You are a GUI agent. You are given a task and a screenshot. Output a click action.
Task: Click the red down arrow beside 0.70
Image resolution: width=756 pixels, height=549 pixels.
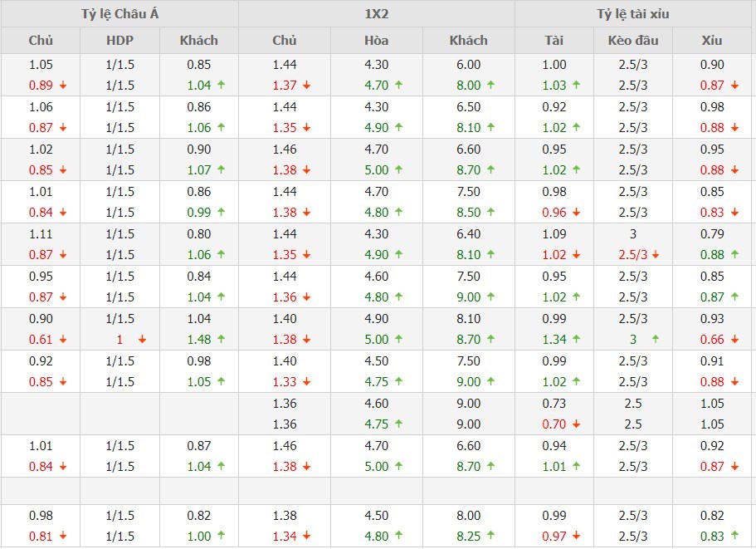[x=577, y=424]
